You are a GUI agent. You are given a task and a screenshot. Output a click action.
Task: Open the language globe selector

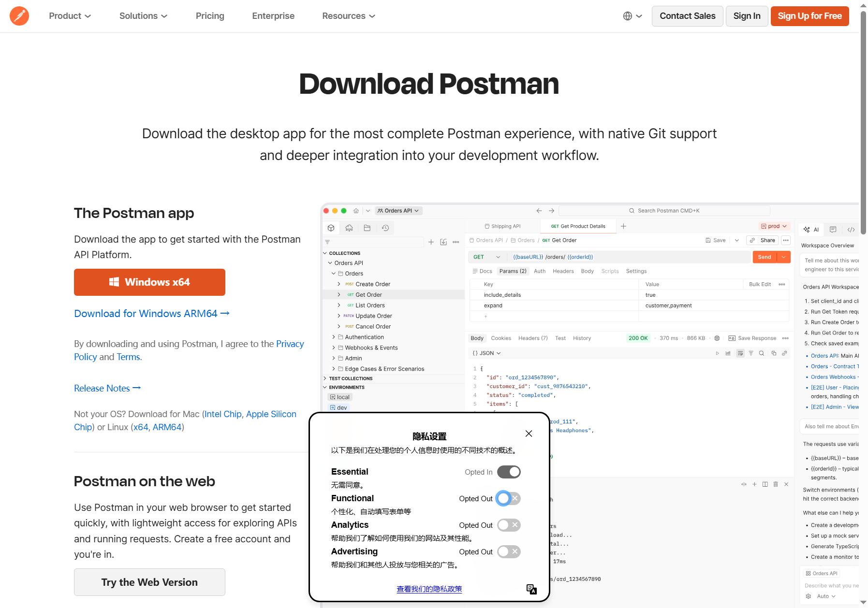pos(632,16)
